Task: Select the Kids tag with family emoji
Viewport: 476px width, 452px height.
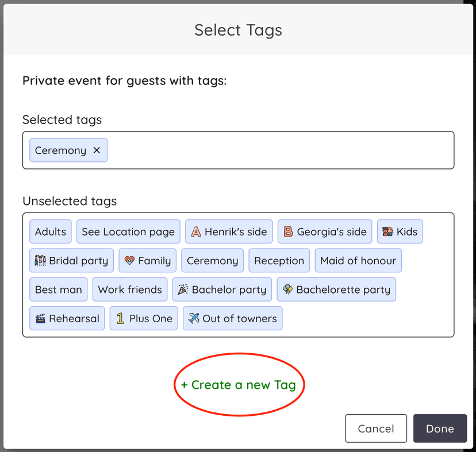Action: coord(400,231)
